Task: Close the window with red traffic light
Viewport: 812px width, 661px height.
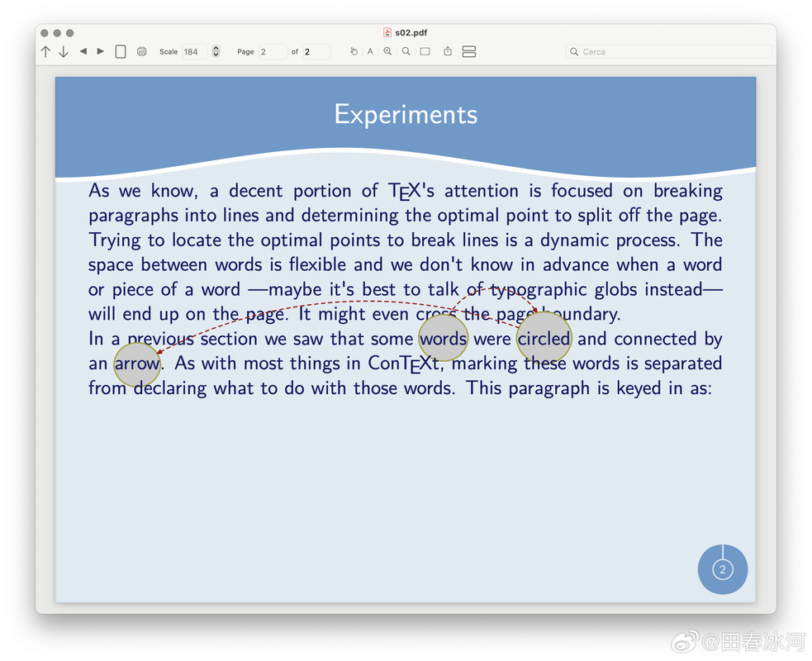Action: [45, 33]
